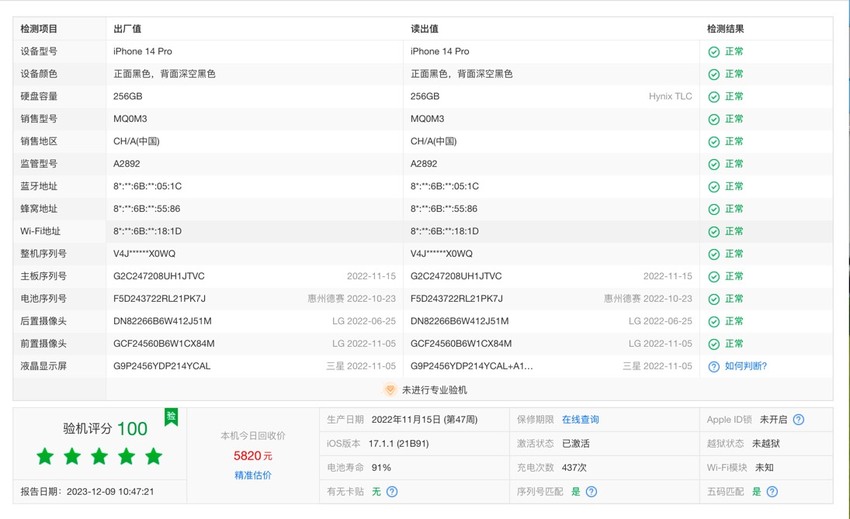Viewport: 850px width, 519px height.
Task: Click the orange shield icon beside 未进行专业验机
Action: point(390,389)
